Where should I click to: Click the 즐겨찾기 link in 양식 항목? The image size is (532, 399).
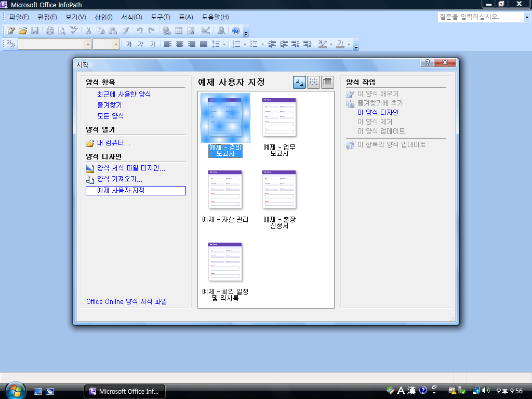click(x=109, y=105)
